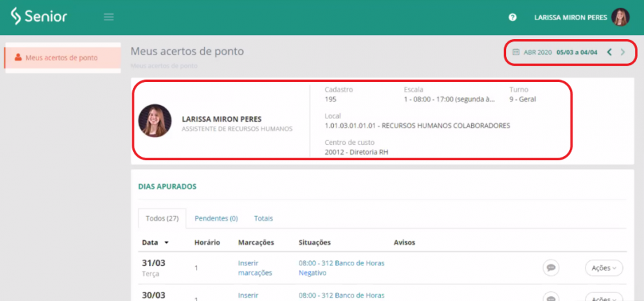
Task: Open comment bubble for 31/03 row
Action: pyautogui.click(x=551, y=267)
